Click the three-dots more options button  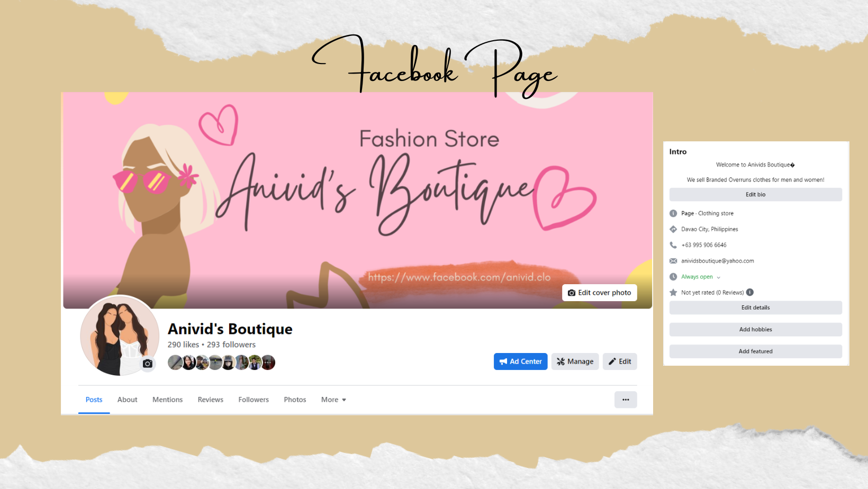coord(626,400)
